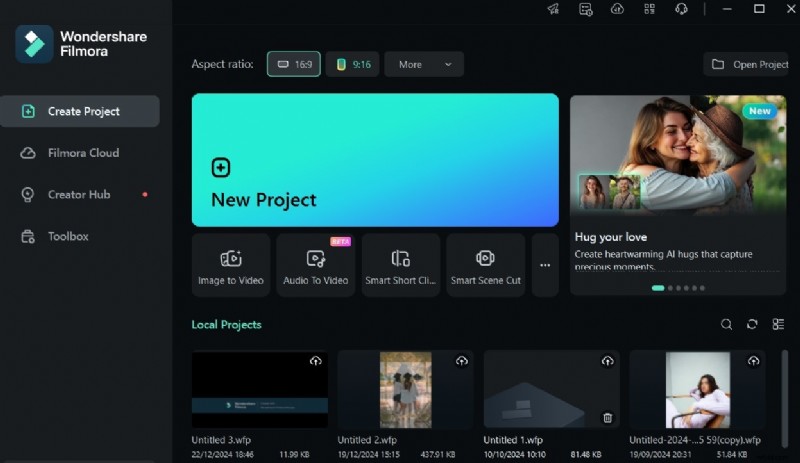Start a New Project
This screenshot has width=800, height=463.
[x=375, y=160]
